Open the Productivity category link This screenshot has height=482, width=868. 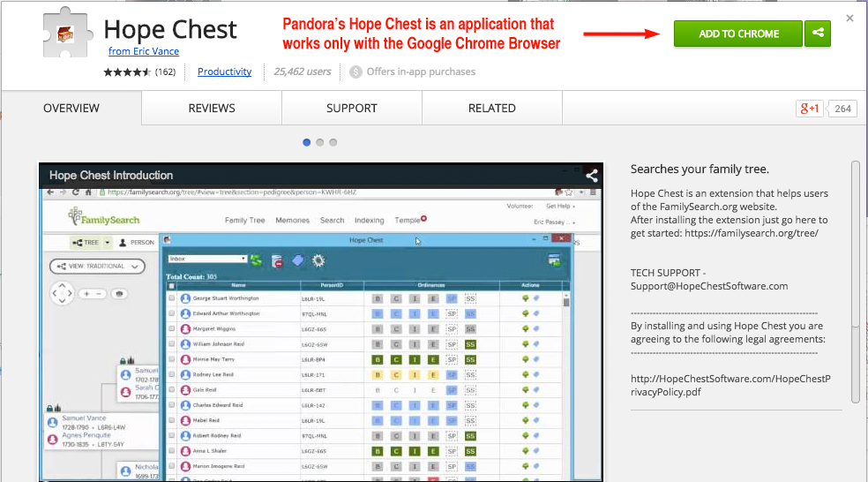[x=224, y=72]
